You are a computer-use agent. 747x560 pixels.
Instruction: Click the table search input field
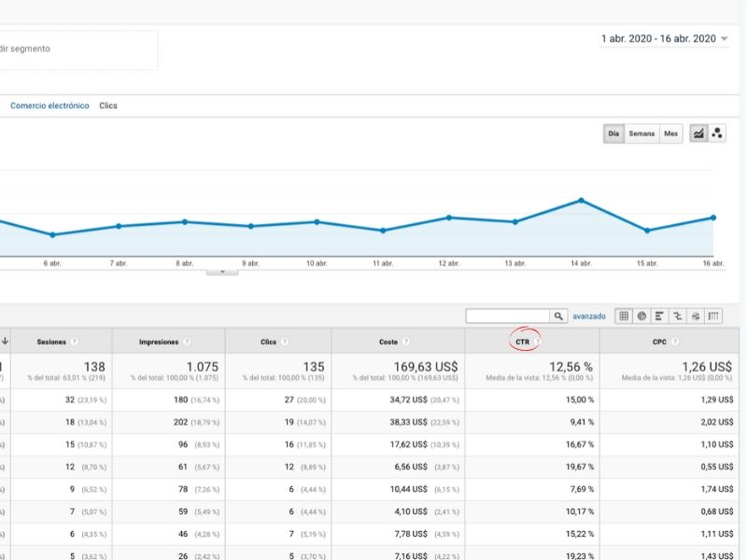[x=508, y=316]
